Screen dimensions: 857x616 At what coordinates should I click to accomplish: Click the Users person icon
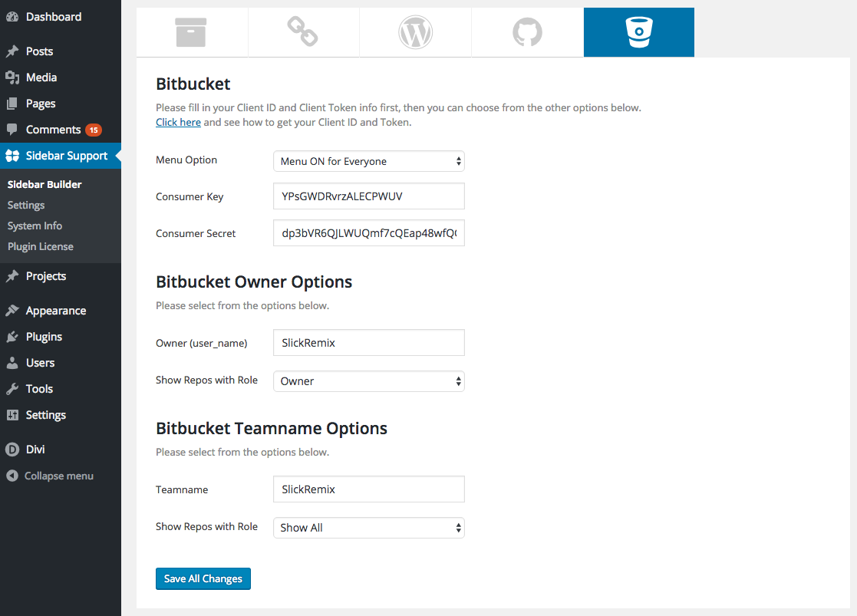12,363
